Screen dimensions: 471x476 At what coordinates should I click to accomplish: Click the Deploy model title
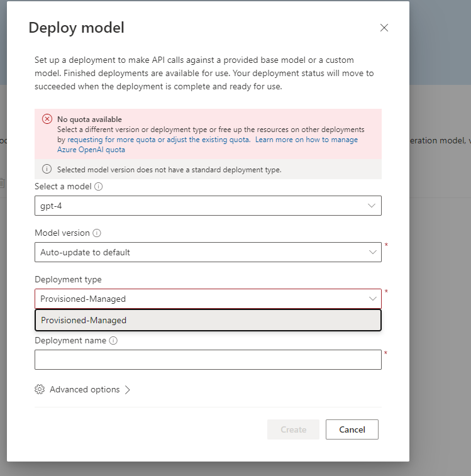76,28
